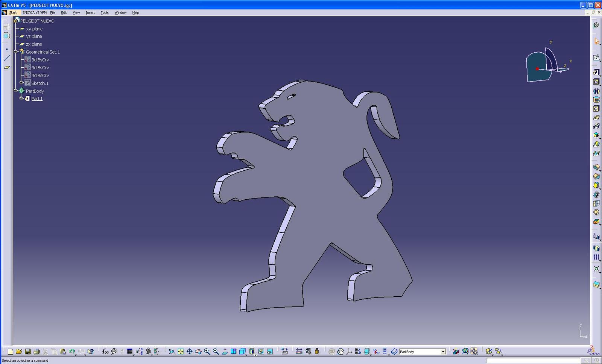This screenshot has height=364, width=602.
Task: Open the Design Table icon
Action: [130, 352]
